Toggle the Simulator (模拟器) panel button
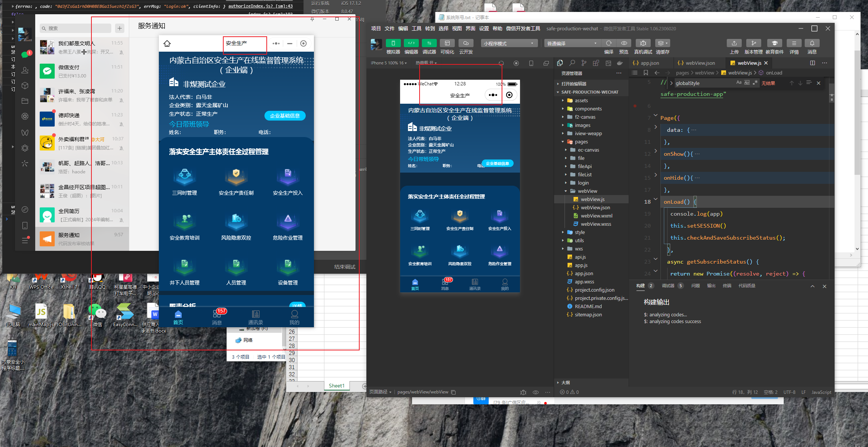The height and width of the screenshot is (447, 868). tap(393, 43)
